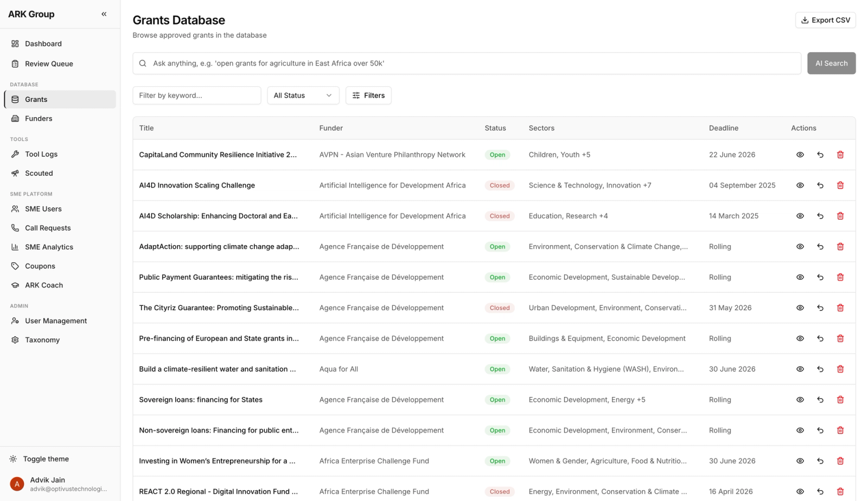Revert the Cityriz Guarantee grant
This screenshot has width=868, height=501.
coord(820,308)
